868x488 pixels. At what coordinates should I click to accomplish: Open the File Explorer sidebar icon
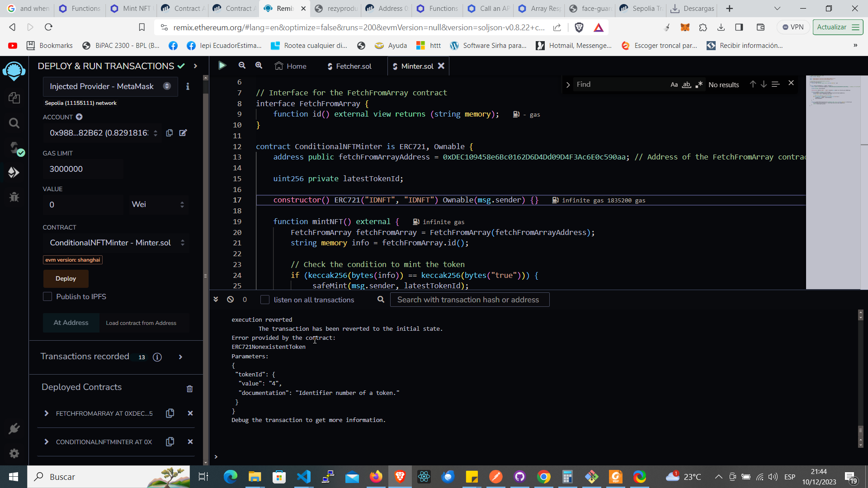tap(14, 98)
